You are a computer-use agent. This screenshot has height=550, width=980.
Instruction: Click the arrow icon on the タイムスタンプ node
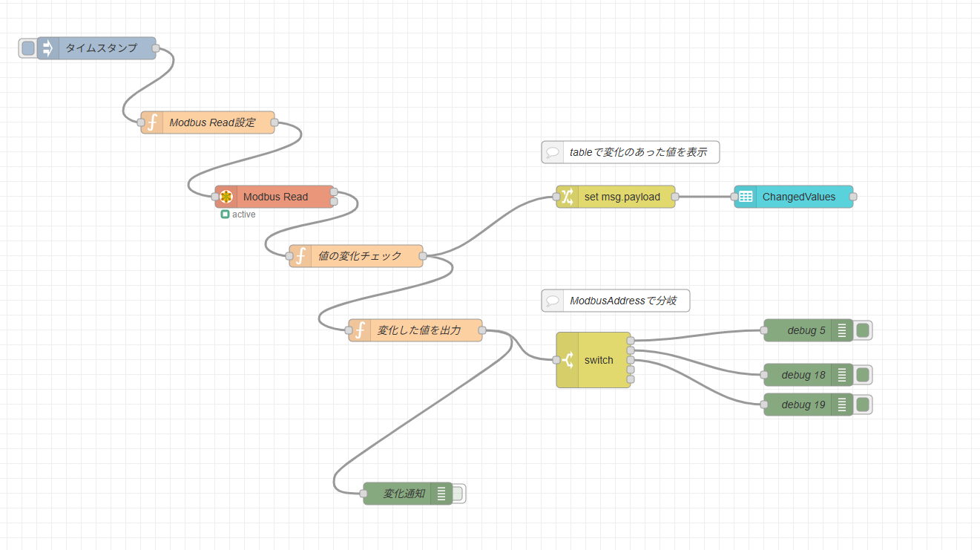pyautogui.click(x=48, y=48)
